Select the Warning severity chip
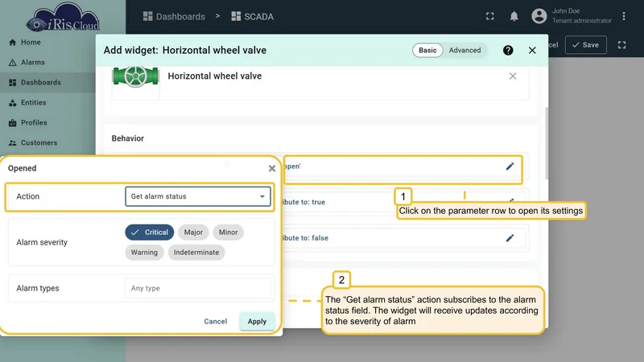644x362 pixels. tap(144, 253)
